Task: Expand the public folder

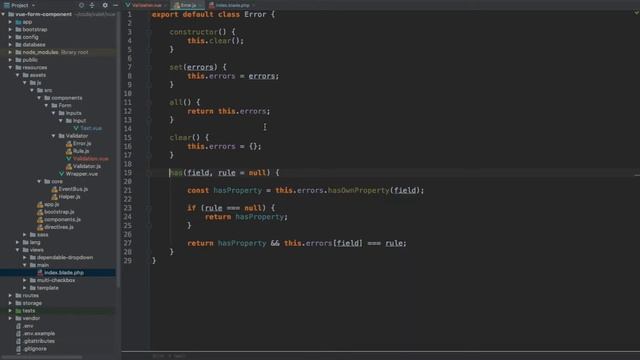Action: pyautogui.click(x=10, y=60)
